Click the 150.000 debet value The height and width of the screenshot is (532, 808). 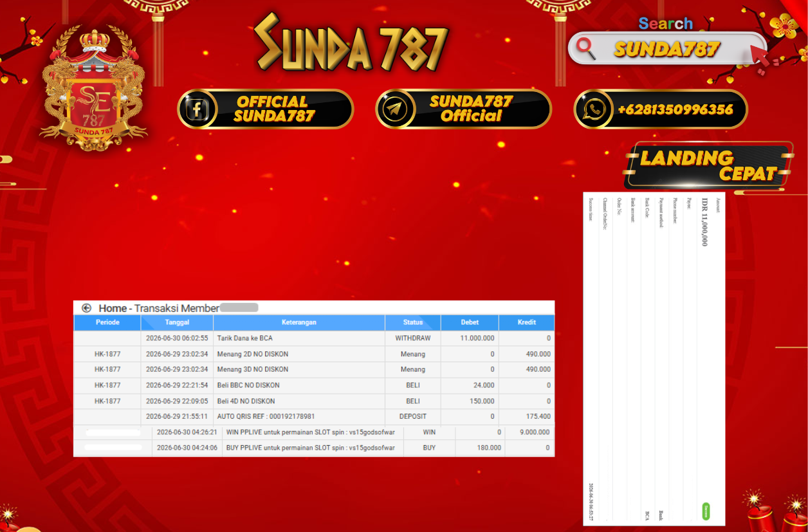[482, 401]
